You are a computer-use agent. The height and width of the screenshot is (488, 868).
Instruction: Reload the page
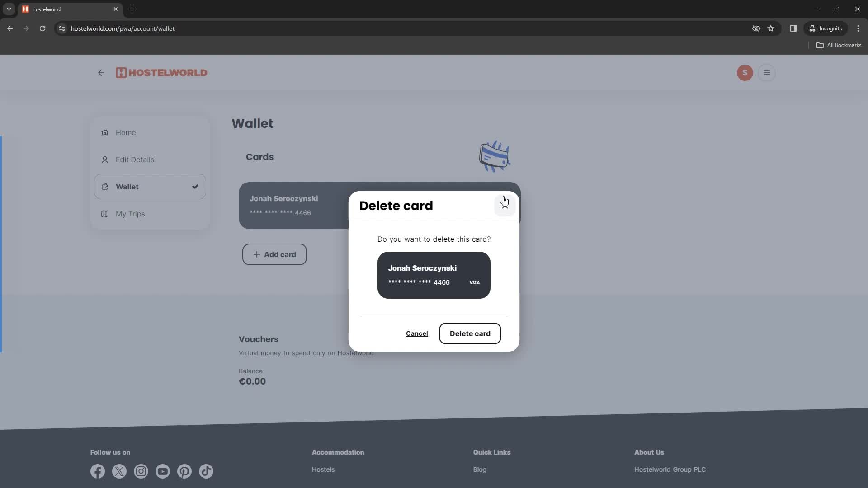point(42,28)
